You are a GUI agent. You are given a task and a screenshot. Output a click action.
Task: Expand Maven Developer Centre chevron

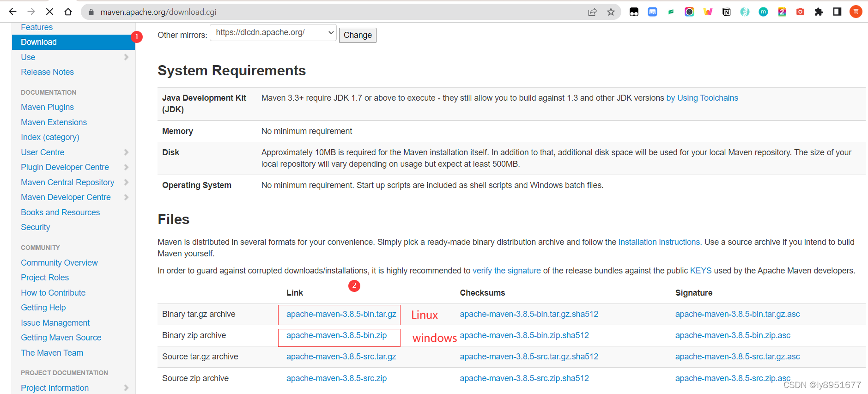[126, 197]
